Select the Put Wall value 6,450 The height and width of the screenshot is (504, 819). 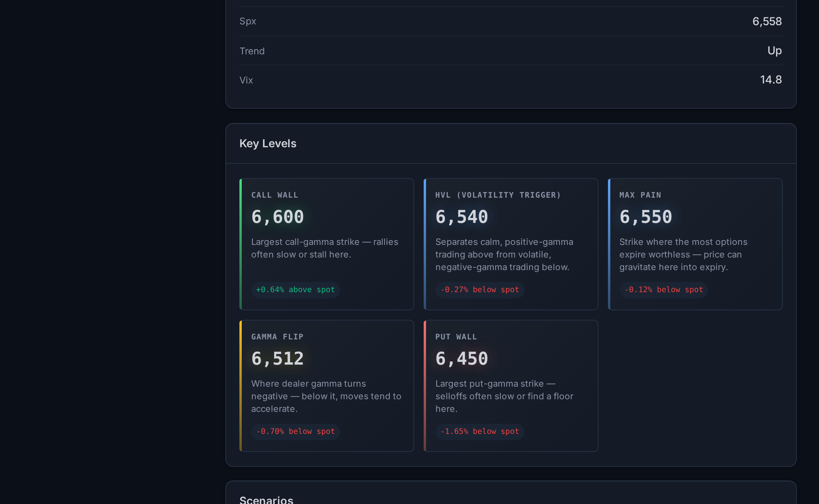pos(461,359)
